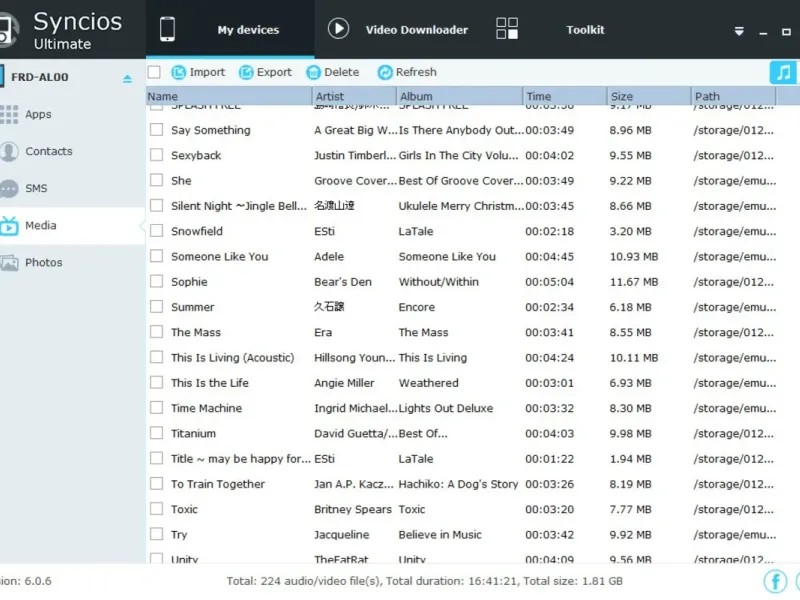Open the dropdown menu arrow in title bar
The height and width of the screenshot is (600, 800).
(x=739, y=31)
